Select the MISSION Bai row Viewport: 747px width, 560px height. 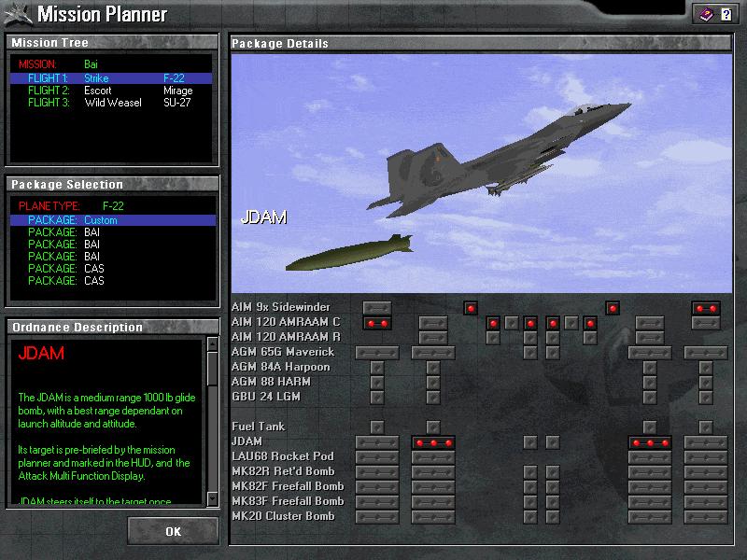pyautogui.click(x=111, y=64)
